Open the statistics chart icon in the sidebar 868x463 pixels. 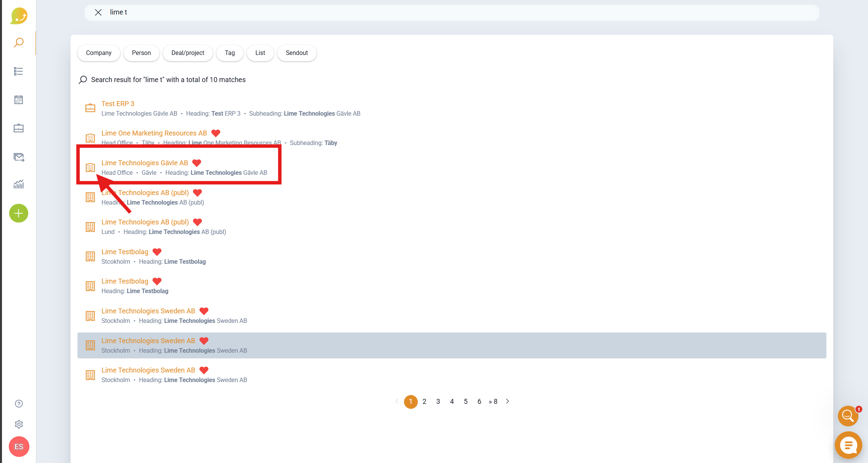tap(19, 184)
